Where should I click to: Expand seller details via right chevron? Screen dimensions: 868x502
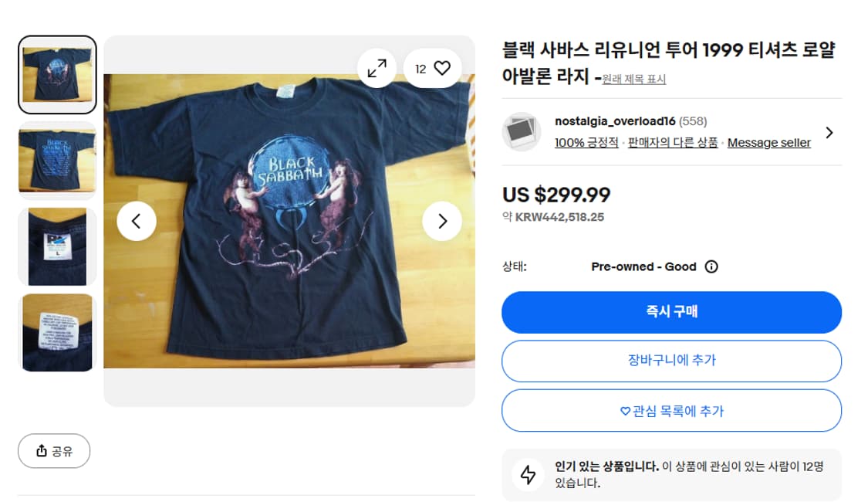pos(829,132)
